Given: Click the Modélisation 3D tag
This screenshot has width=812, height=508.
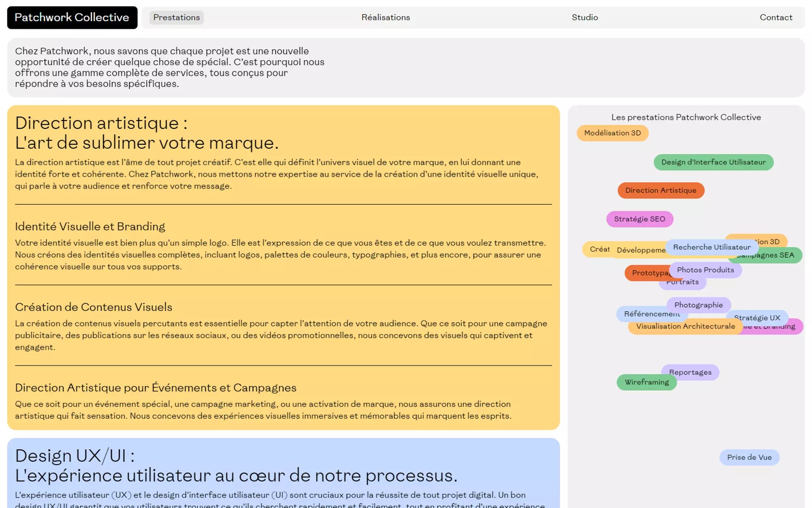Looking at the screenshot, I should [612, 133].
